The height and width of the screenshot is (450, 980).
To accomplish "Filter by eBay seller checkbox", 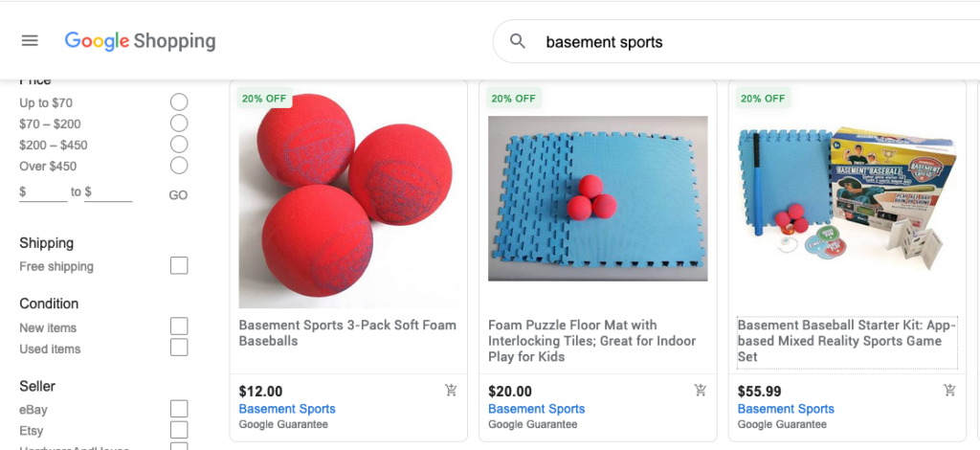I will pos(179,410).
